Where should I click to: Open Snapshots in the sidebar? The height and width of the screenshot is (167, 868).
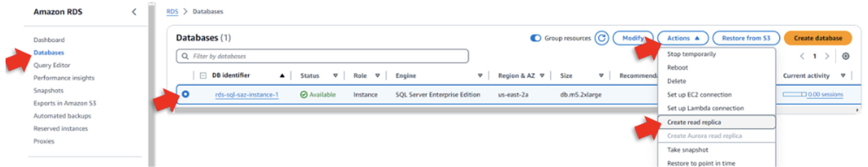[49, 91]
